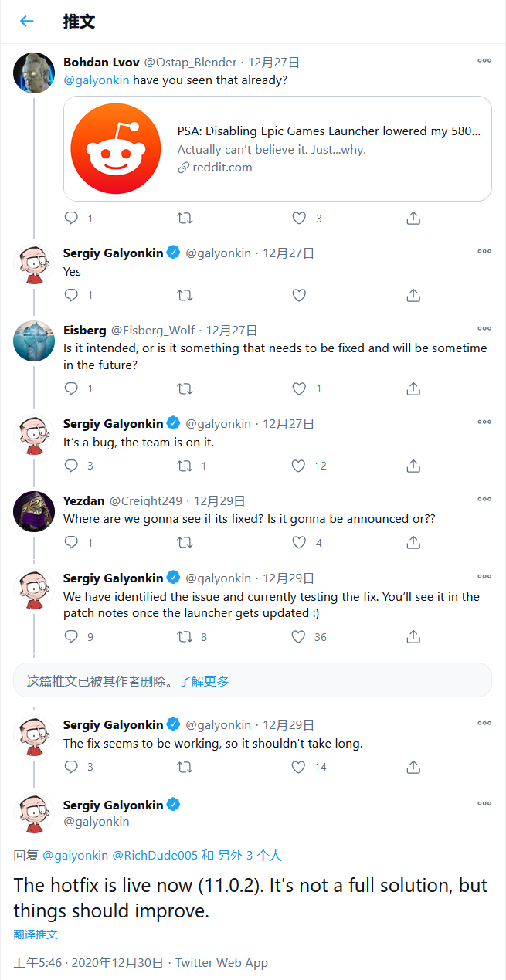The width and height of the screenshot is (506, 980).
Task: Click '了解更多' on deleted tweet notice
Action: click(204, 681)
